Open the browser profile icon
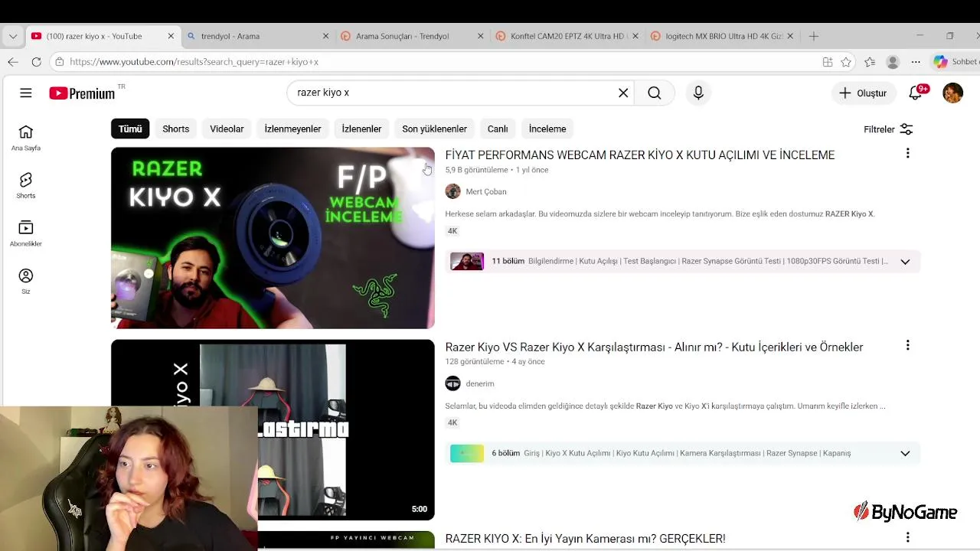This screenshot has width=980, height=551. (893, 62)
